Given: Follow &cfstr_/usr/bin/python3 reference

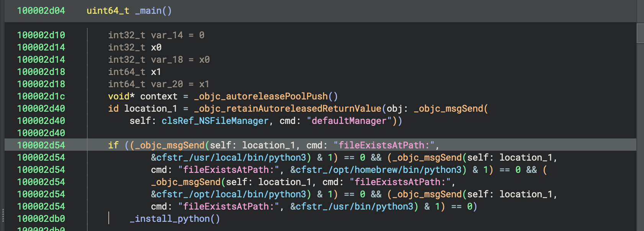Looking at the screenshot, I should click(x=352, y=207).
